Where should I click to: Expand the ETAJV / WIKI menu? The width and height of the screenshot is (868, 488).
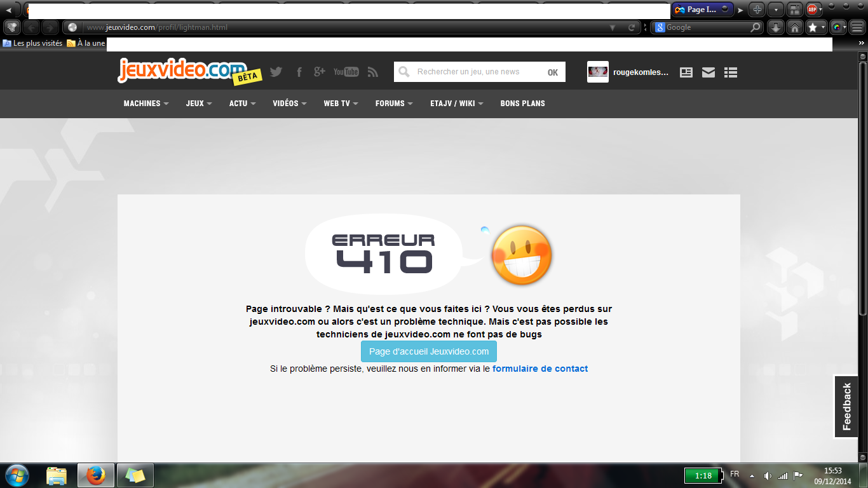[457, 104]
